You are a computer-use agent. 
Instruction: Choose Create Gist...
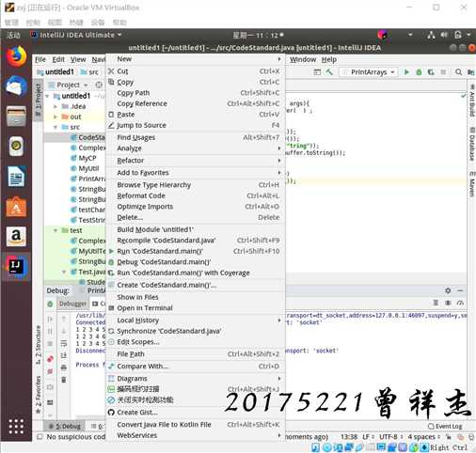(195, 413)
